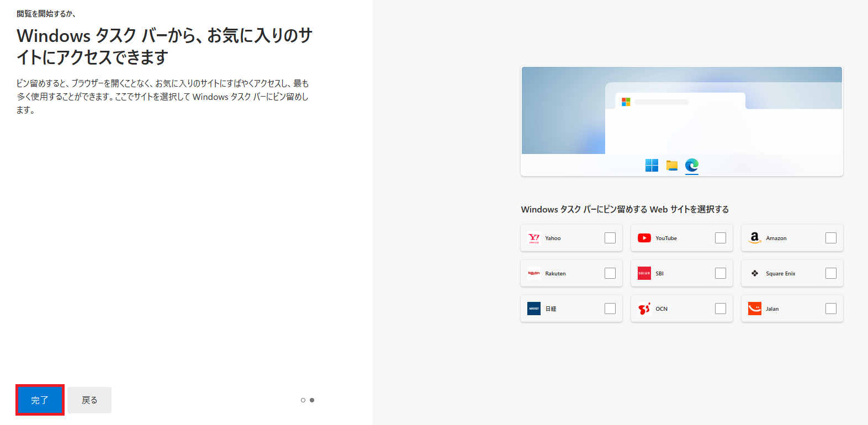Screen dimensions: 868x425
Task: Click the Square Enix diamond icon
Action: click(x=755, y=273)
